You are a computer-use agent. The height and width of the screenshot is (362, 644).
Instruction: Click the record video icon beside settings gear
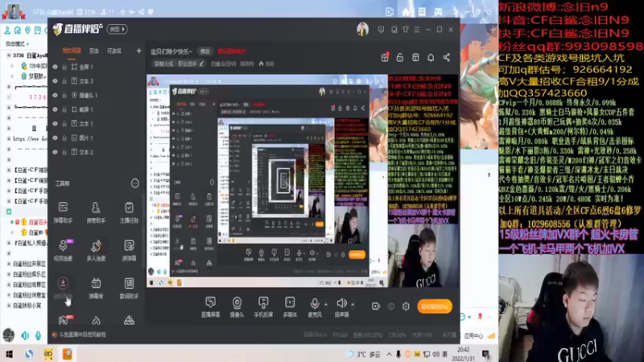(376, 306)
